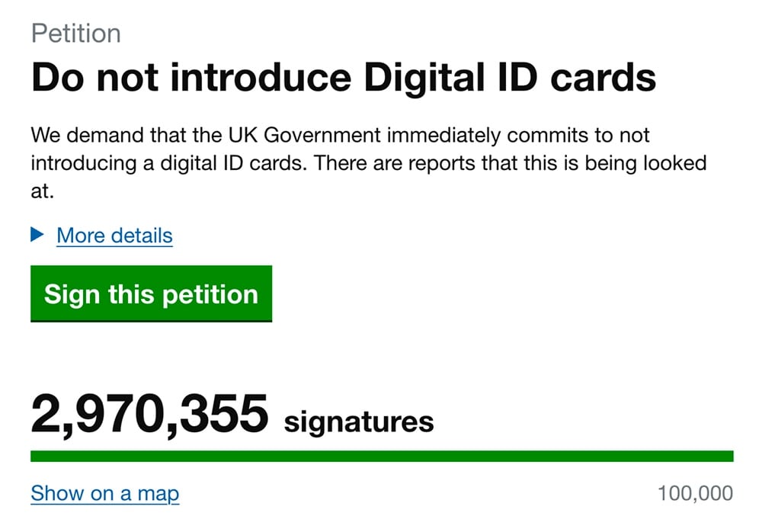Viewport: 762px width, 532px height.
Task: Follow the map view link below the progress bar
Action: point(104,494)
